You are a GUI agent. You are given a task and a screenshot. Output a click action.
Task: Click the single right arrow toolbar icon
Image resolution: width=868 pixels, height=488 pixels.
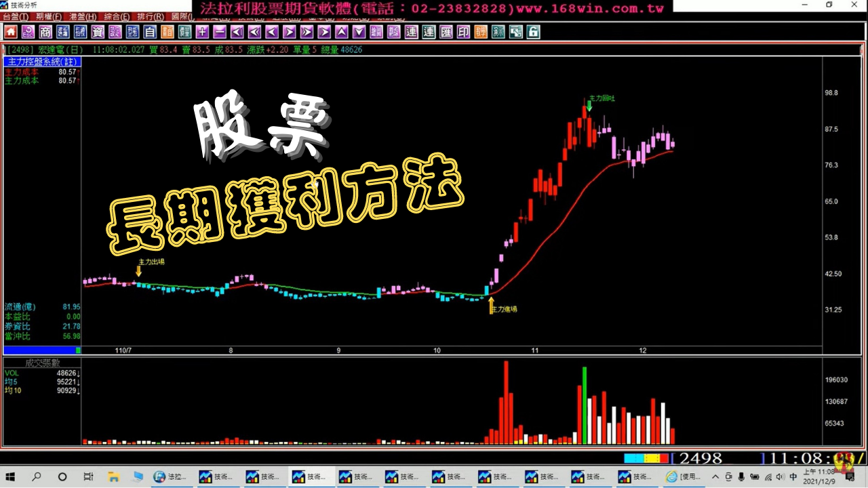[290, 32]
